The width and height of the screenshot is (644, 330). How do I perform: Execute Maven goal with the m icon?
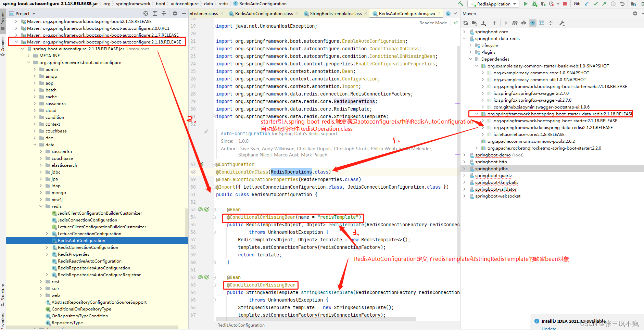[515, 23]
